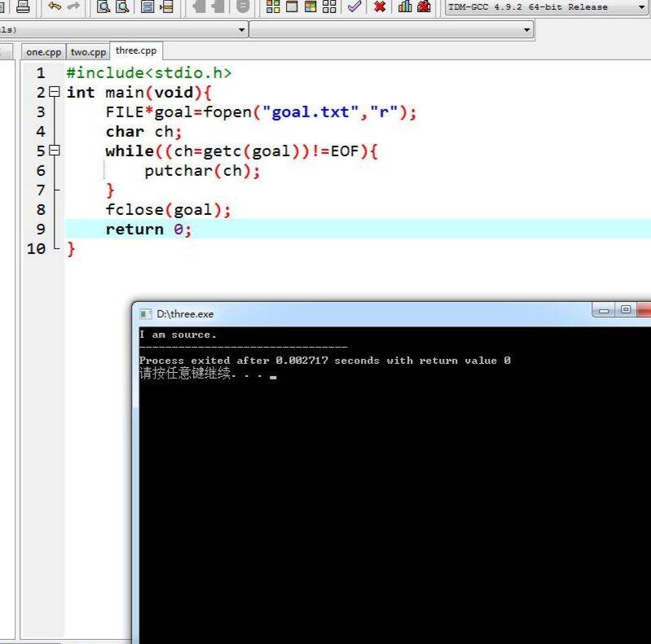
Task: Click the "goal.txt" string literal
Action: coord(310,112)
